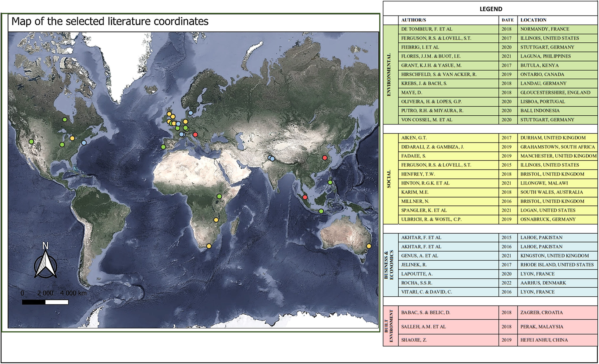This screenshot has height=364, width=599.
Task: Click the green marker on Portugal
Action: pyautogui.click(x=163, y=147)
